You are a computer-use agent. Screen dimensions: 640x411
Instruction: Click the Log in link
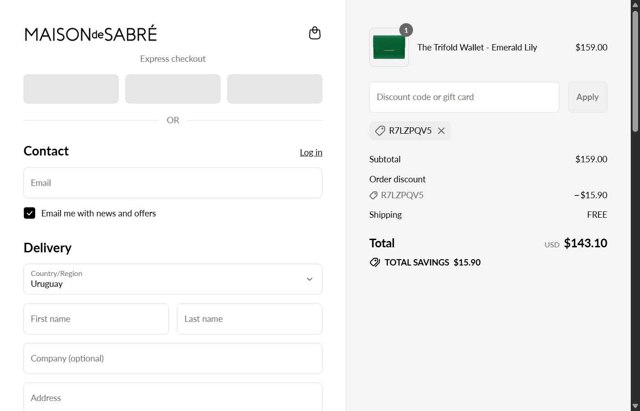[x=311, y=152]
